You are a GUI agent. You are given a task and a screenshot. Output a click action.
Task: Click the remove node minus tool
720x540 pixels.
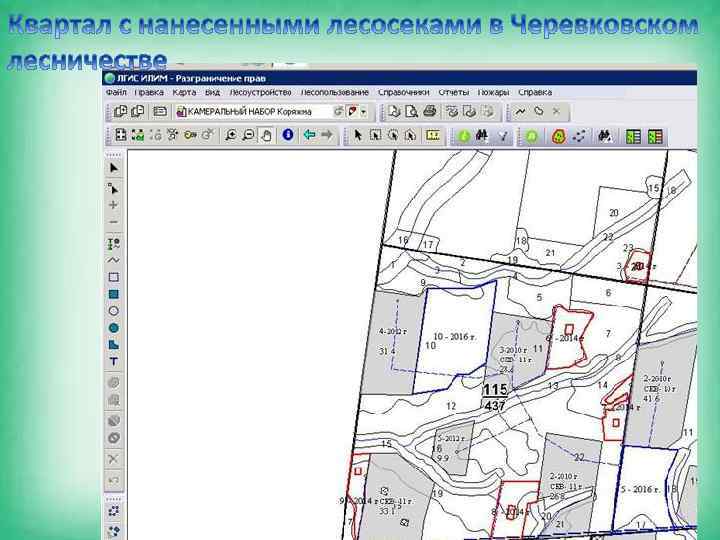pos(113,222)
